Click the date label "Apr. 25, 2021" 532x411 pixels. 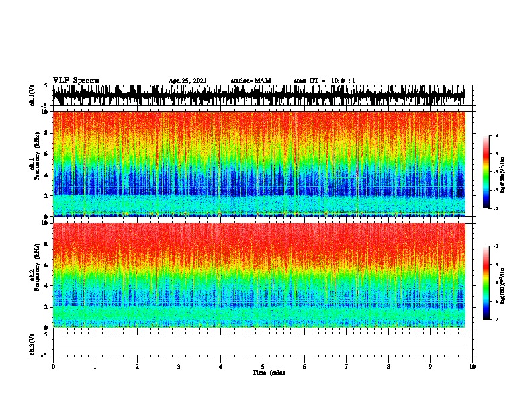187,81
